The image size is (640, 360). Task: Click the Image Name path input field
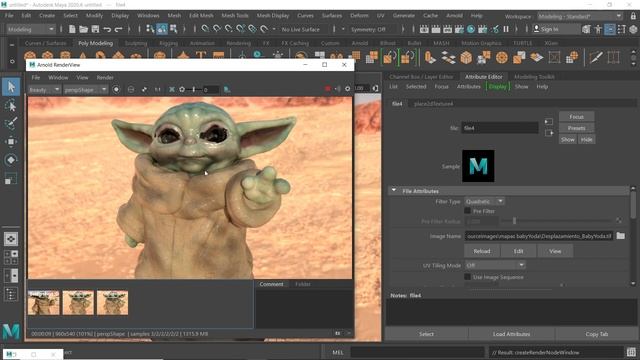539,236
